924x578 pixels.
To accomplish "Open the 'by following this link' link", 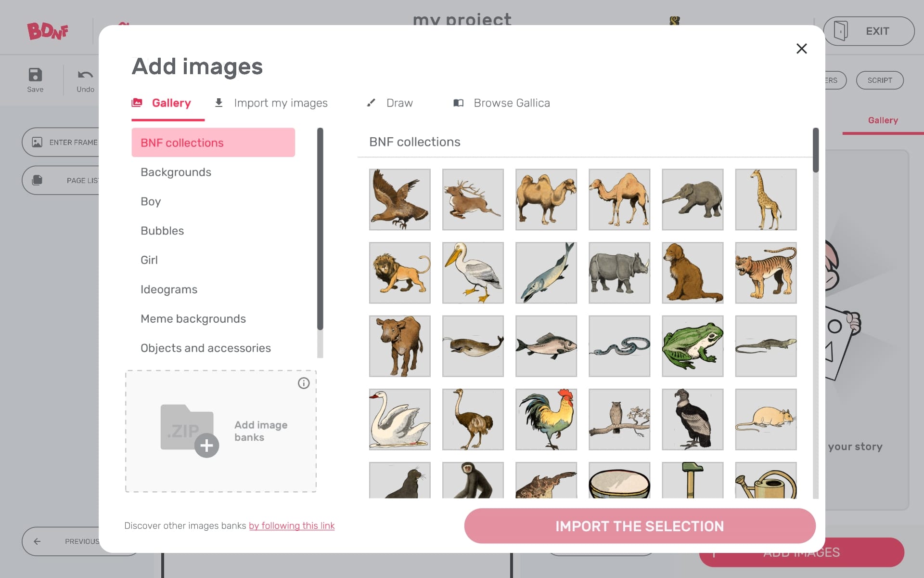I will tap(292, 525).
